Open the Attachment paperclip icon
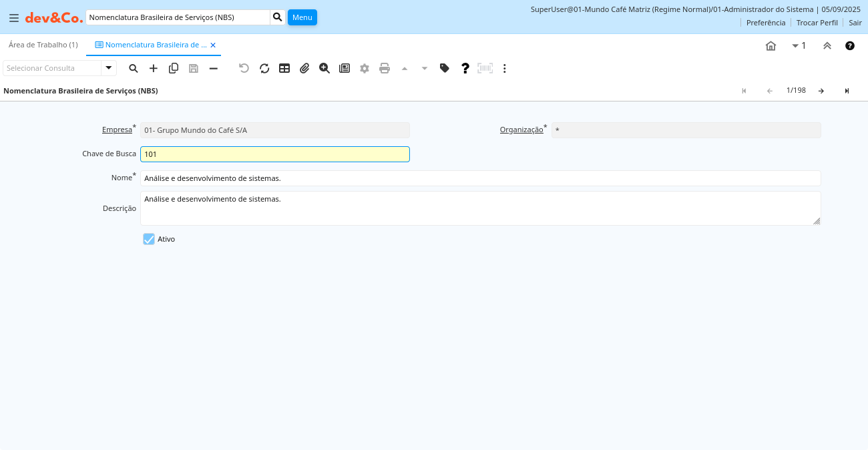 [304, 68]
